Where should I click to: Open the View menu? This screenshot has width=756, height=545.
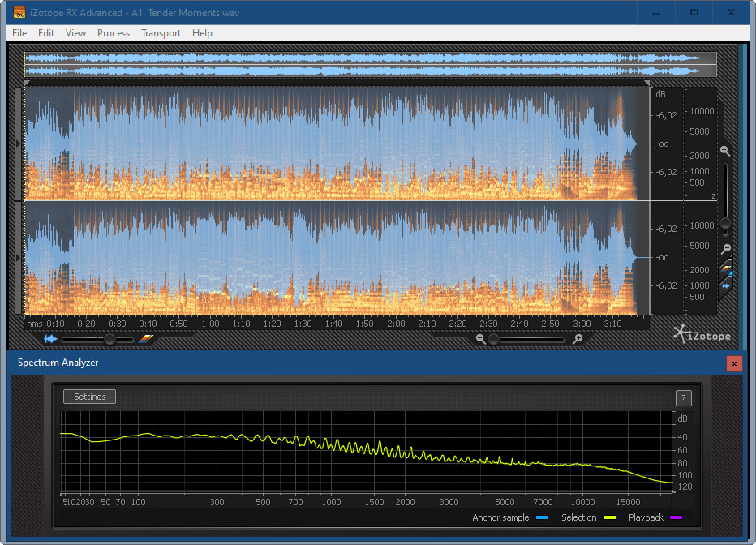[75, 33]
